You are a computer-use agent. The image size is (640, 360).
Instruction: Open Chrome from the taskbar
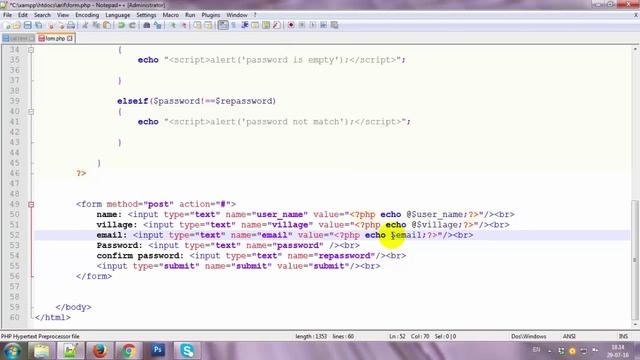[x=129, y=351]
